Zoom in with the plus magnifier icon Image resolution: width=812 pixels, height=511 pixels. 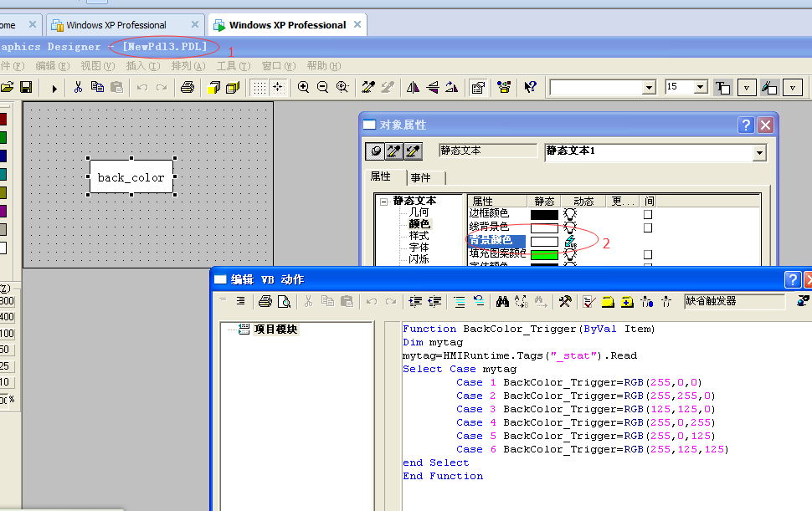point(304,87)
